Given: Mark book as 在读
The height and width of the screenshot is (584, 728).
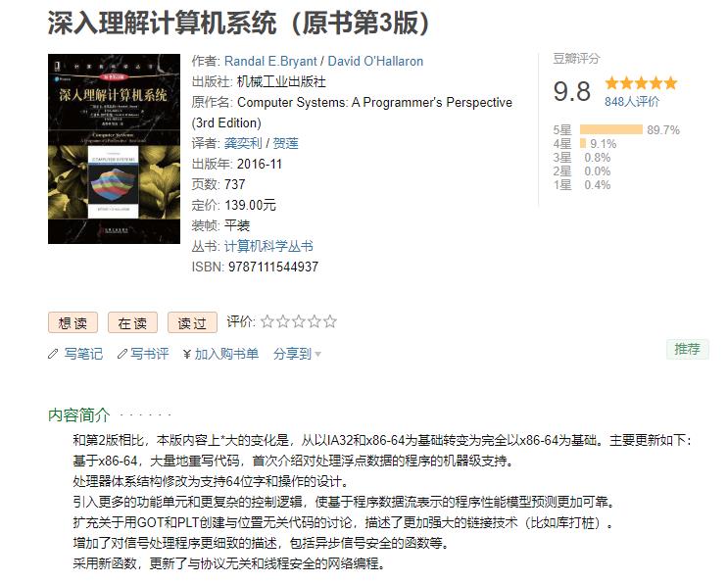Looking at the screenshot, I should coord(133,322).
